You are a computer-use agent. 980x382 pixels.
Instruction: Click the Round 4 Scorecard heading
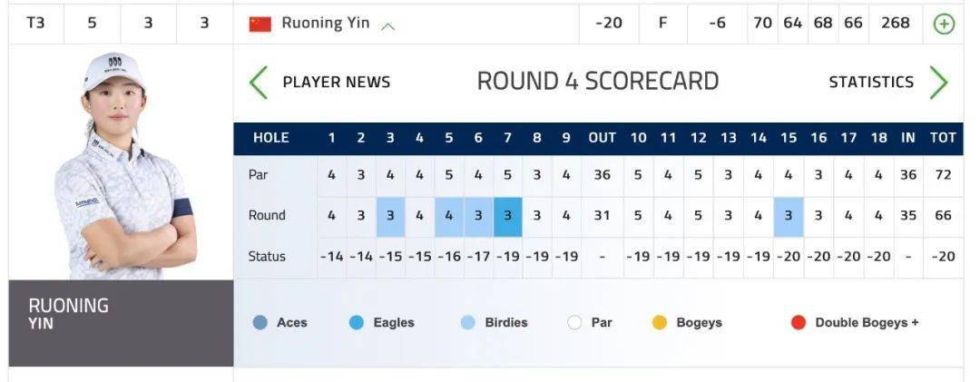point(598,81)
